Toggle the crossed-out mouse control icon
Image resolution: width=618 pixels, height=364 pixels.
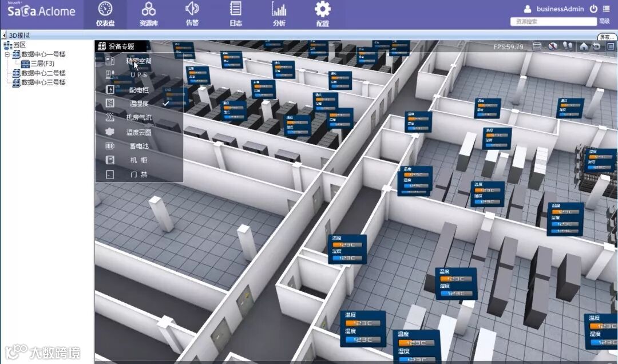coord(553,46)
